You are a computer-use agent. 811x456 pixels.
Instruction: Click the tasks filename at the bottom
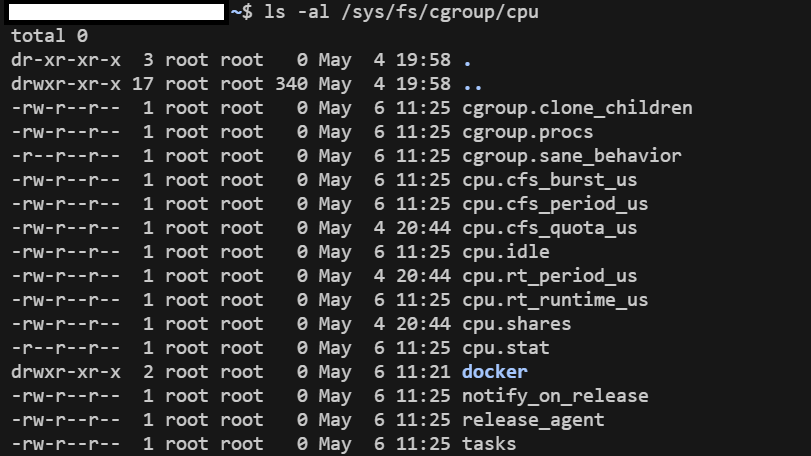click(x=489, y=444)
